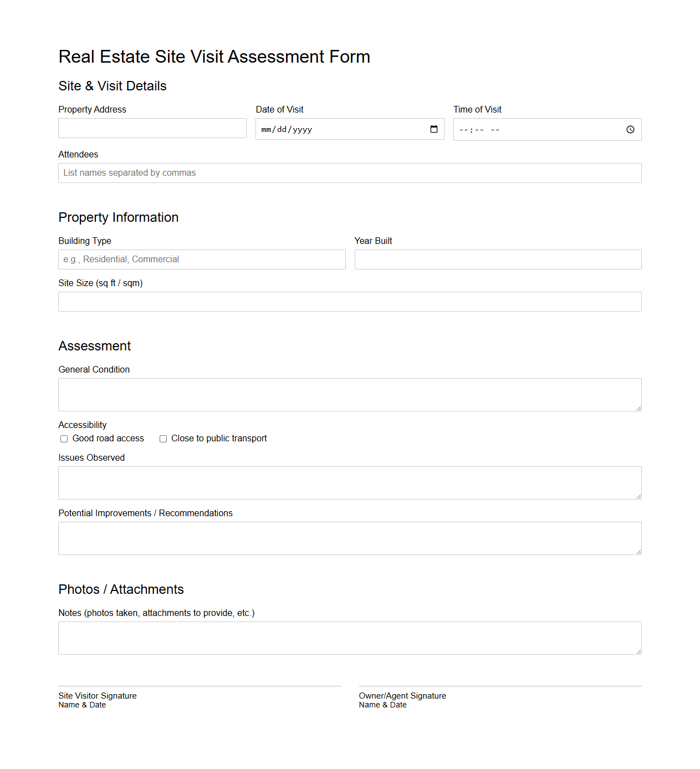Click the form title heading

click(x=214, y=57)
